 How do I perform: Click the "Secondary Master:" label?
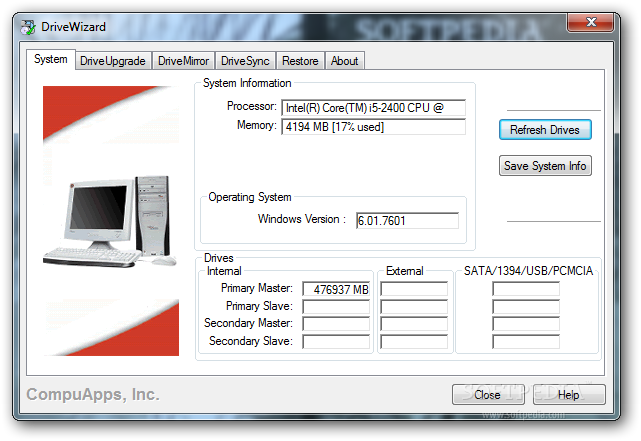click(248, 323)
